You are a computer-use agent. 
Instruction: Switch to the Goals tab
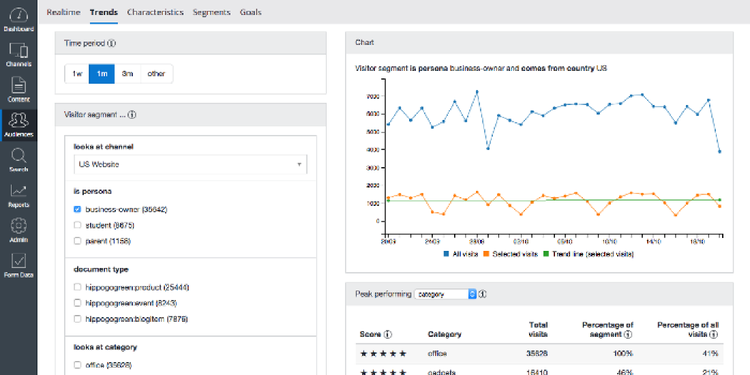(251, 12)
